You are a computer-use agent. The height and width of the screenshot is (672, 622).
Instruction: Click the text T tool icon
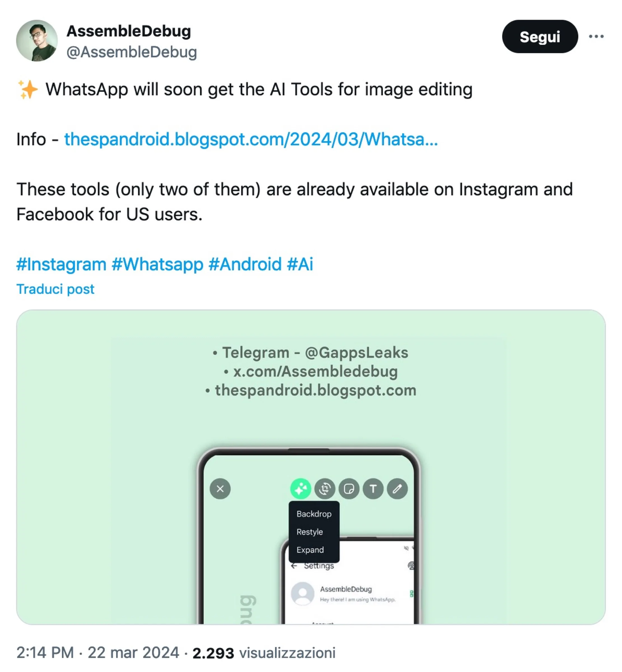pos(373,489)
